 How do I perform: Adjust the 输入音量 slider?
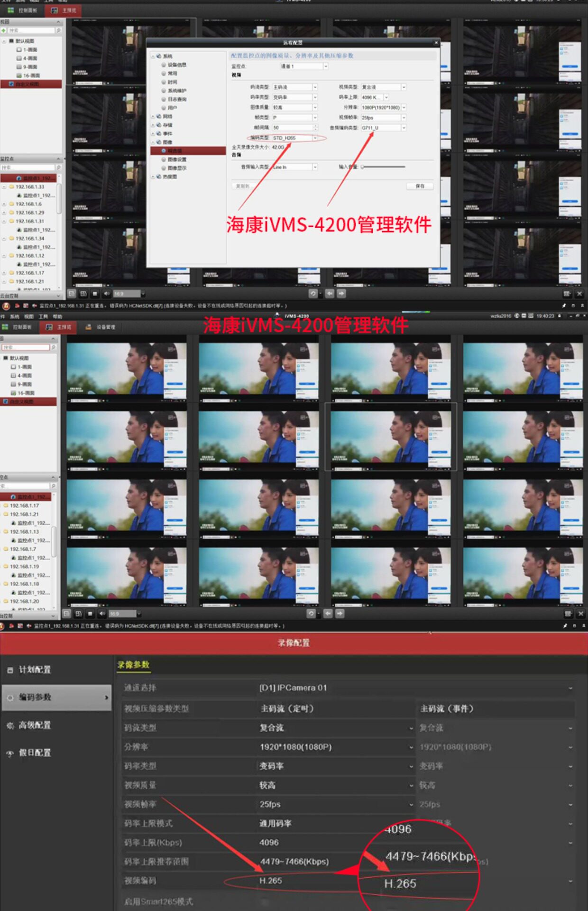[383, 167]
